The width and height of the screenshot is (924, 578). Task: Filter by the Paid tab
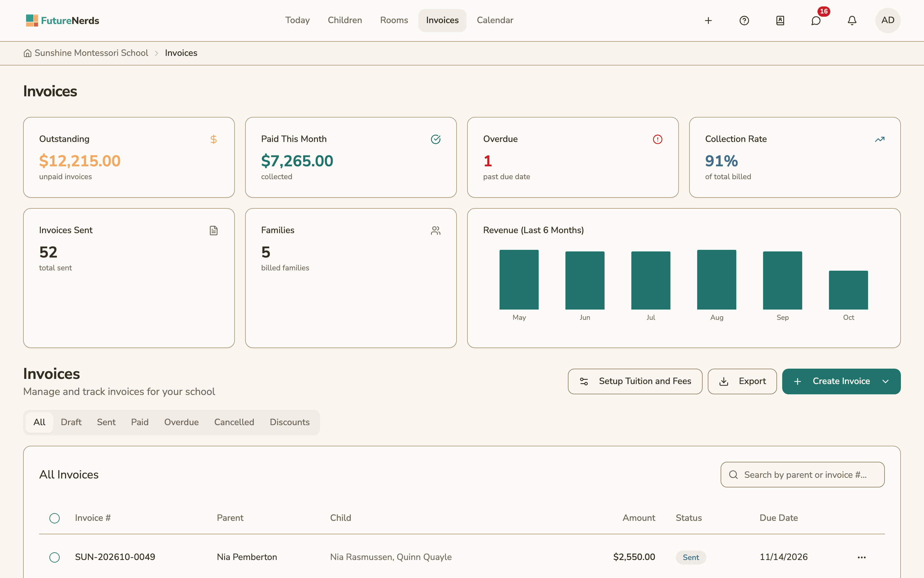tap(140, 422)
